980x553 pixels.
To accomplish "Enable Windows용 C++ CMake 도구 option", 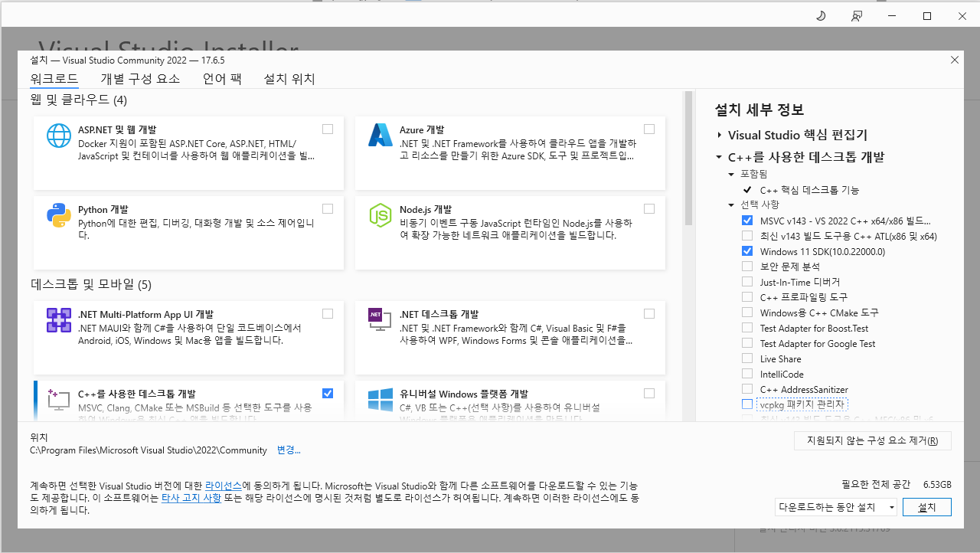I will pyautogui.click(x=747, y=312).
